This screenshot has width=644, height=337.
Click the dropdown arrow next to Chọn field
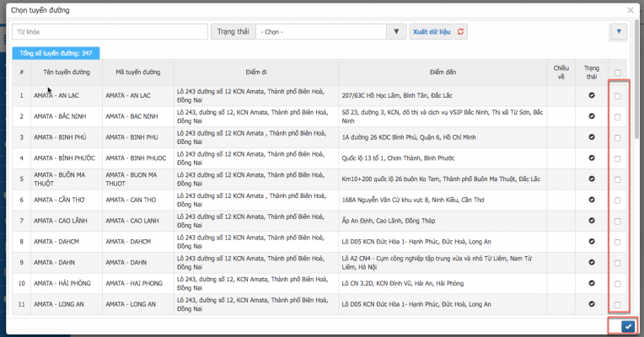[x=397, y=32]
